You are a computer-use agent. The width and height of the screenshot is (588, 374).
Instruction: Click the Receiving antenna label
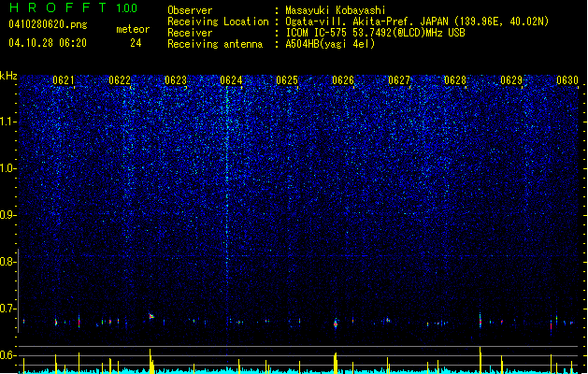215,44
